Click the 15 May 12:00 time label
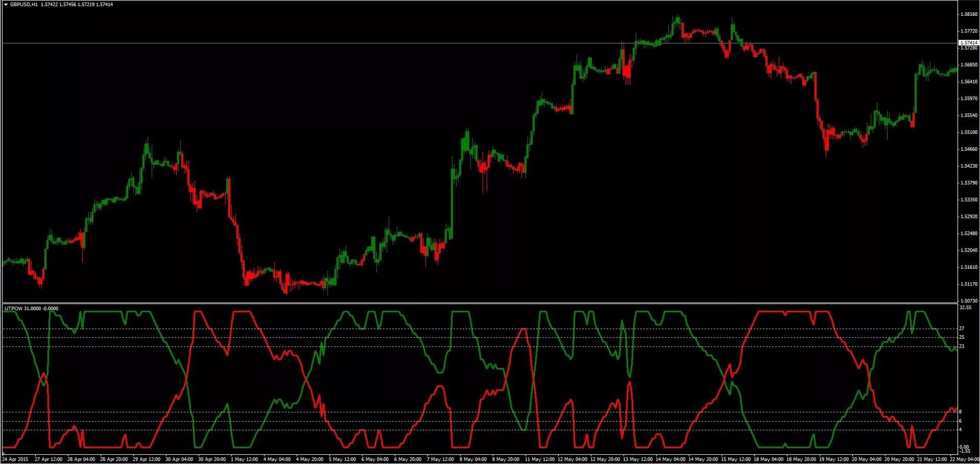 pos(736,459)
